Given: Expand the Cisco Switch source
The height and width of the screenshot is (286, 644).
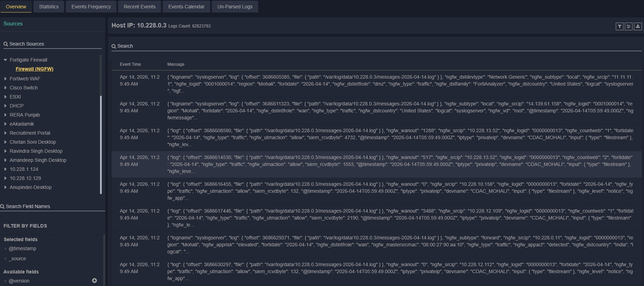Looking at the screenshot, I should click(5, 88).
